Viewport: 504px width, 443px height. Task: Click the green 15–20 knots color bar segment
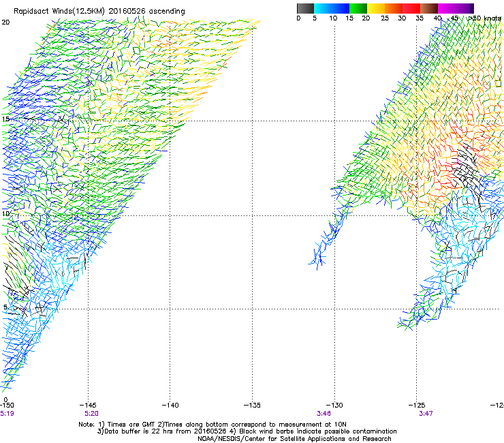coord(358,8)
